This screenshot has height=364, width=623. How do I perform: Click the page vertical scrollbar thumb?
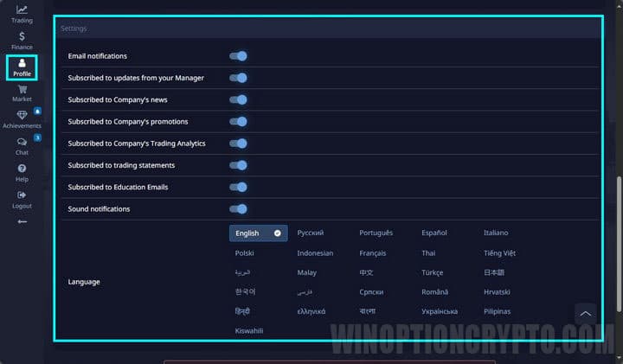tap(619, 244)
